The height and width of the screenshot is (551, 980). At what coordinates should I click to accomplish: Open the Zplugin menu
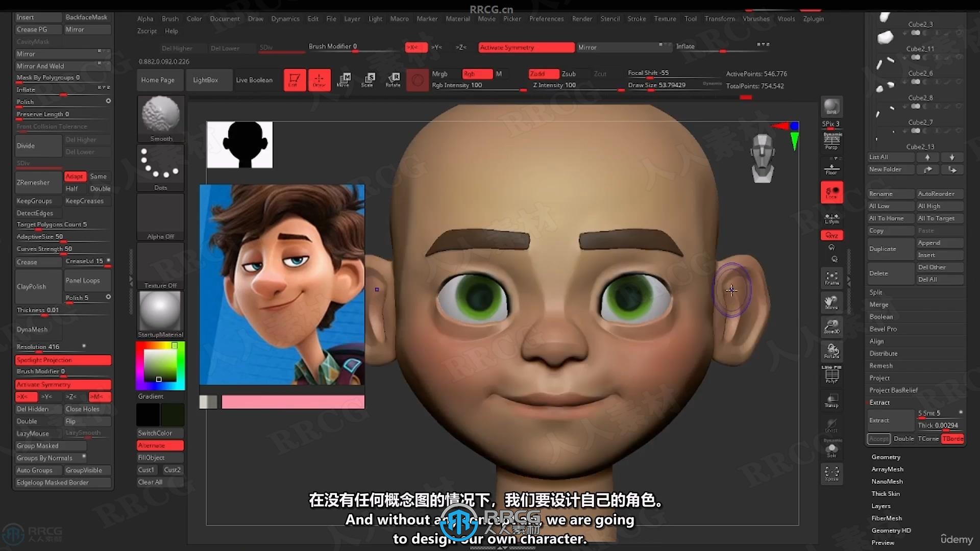[x=814, y=19]
